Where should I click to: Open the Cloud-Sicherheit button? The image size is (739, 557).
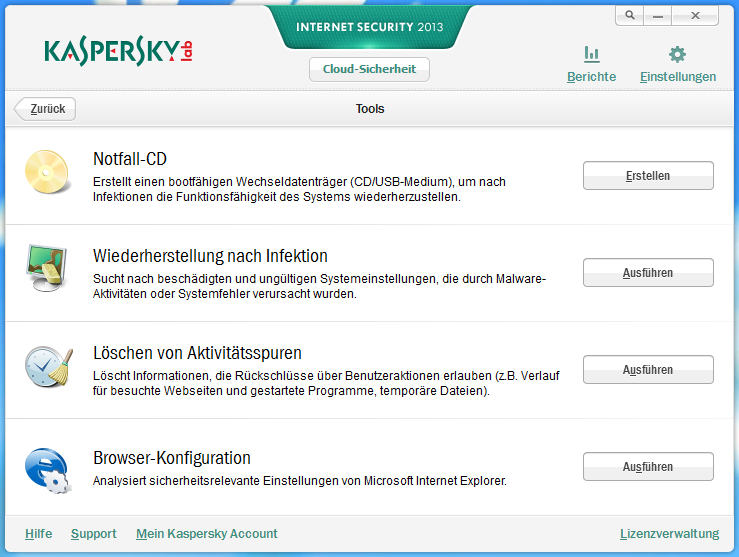tap(370, 69)
